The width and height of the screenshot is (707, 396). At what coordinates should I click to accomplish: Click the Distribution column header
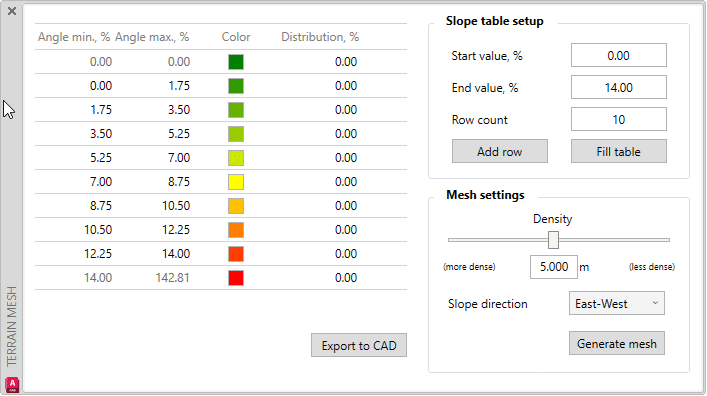320,37
